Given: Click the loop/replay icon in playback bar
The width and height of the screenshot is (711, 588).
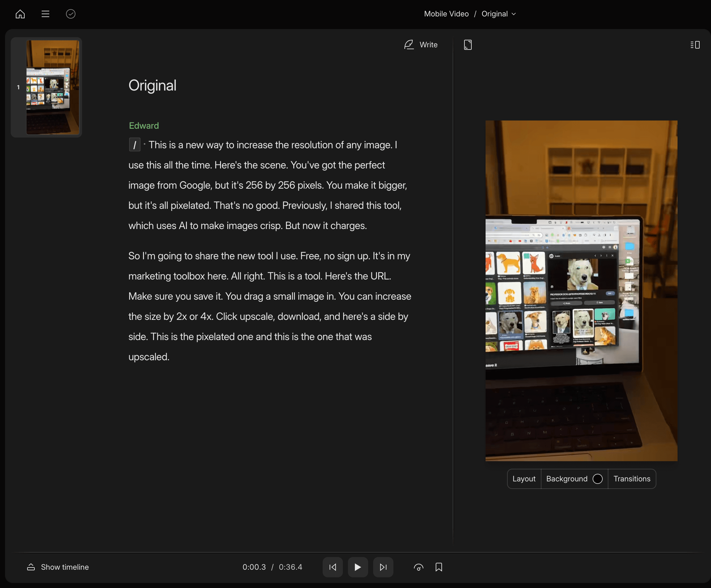Looking at the screenshot, I should [x=418, y=567].
